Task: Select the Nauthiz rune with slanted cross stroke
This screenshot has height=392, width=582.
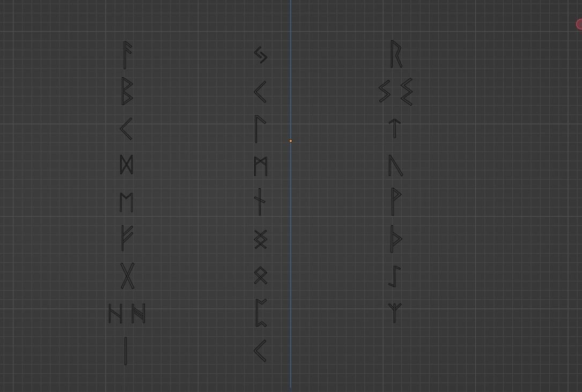Action: point(260,202)
